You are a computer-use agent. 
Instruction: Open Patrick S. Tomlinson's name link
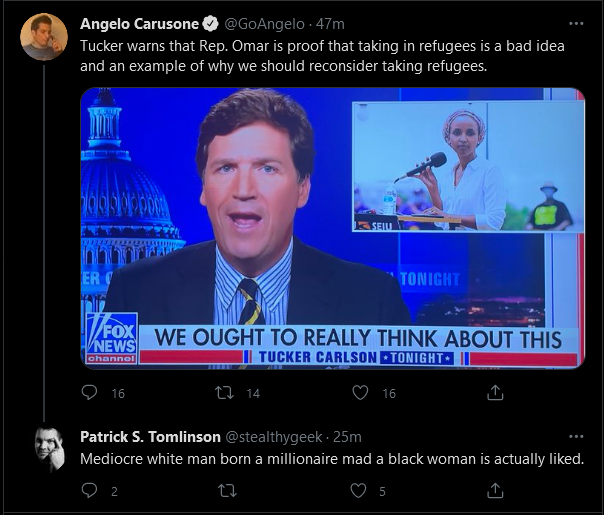coord(150,437)
